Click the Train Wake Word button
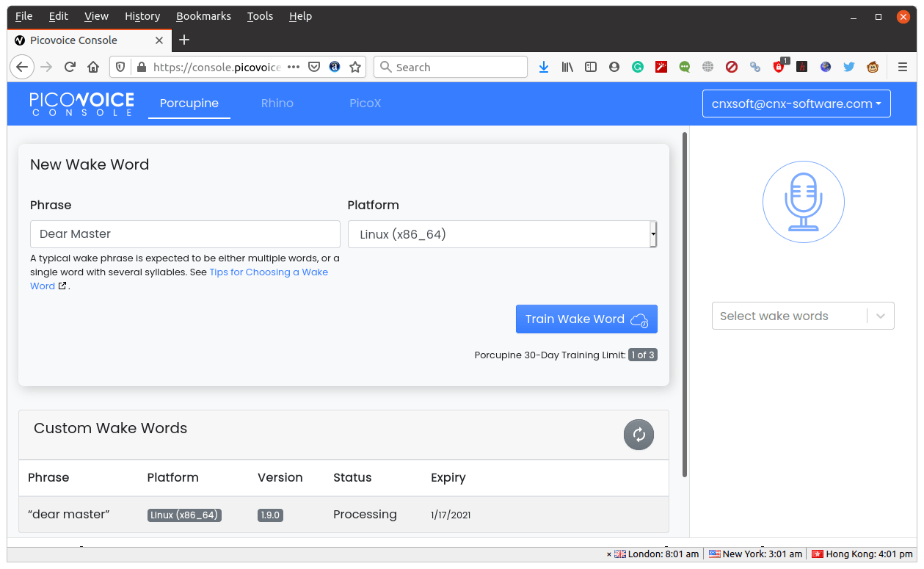The width and height of the screenshot is (924, 569). click(586, 319)
